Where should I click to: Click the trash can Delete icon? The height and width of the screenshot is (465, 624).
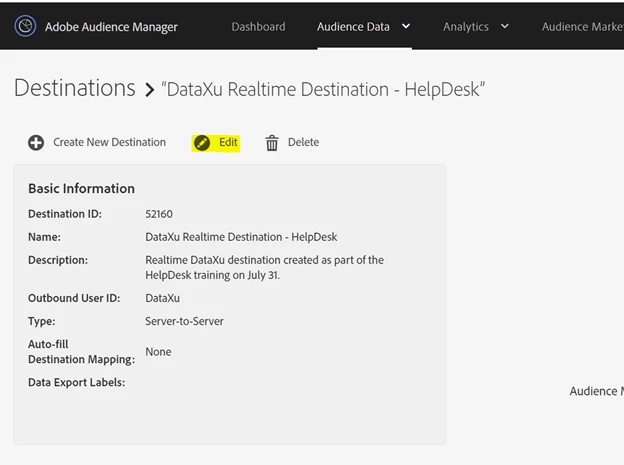[272, 143]
